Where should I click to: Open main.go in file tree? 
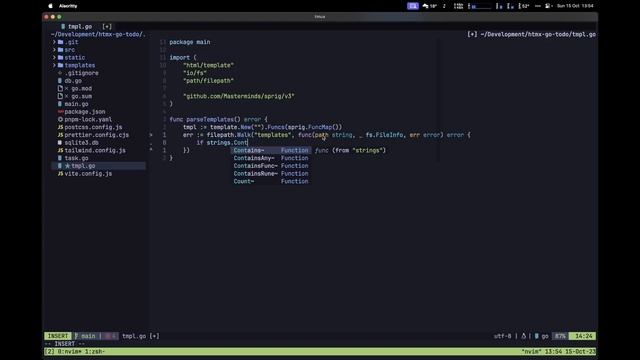[76, 104]
